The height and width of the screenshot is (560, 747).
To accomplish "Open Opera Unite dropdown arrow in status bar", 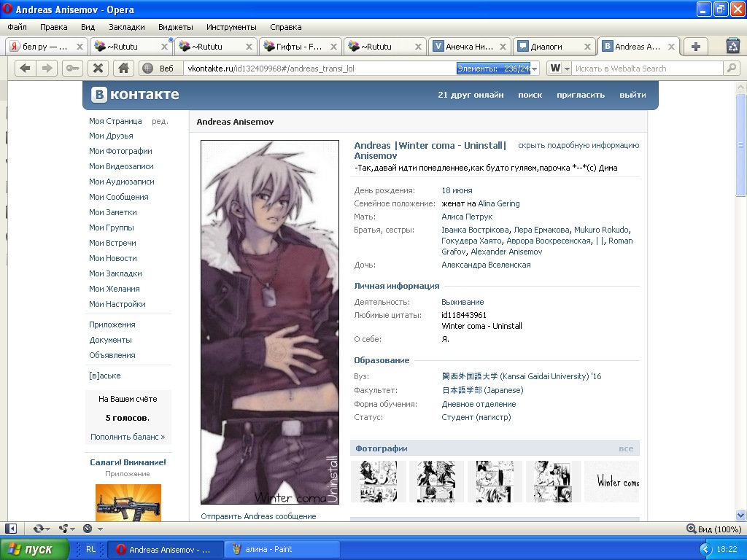I will click(72, 529).
